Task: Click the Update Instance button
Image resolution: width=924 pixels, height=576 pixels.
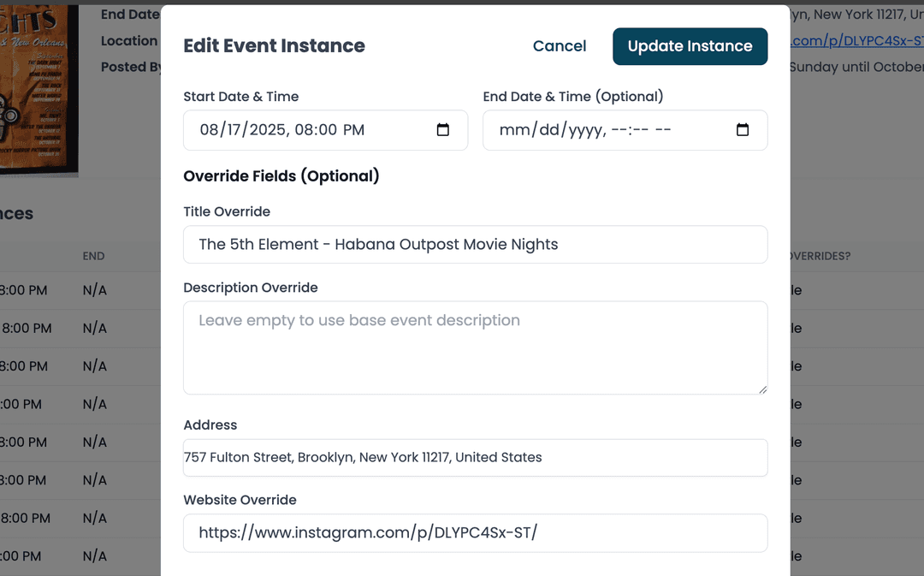Action: (x=690, y=46)
